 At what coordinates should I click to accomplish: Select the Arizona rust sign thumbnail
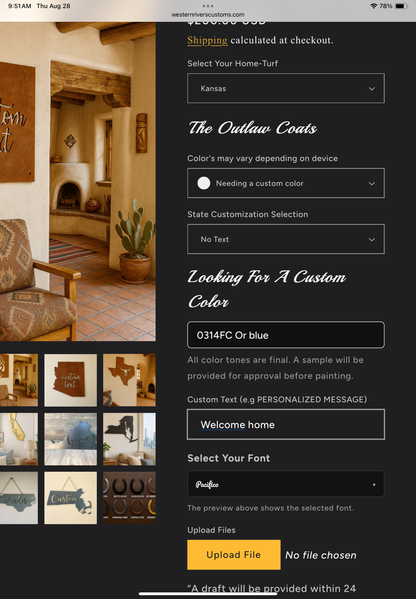pos(70,380)
